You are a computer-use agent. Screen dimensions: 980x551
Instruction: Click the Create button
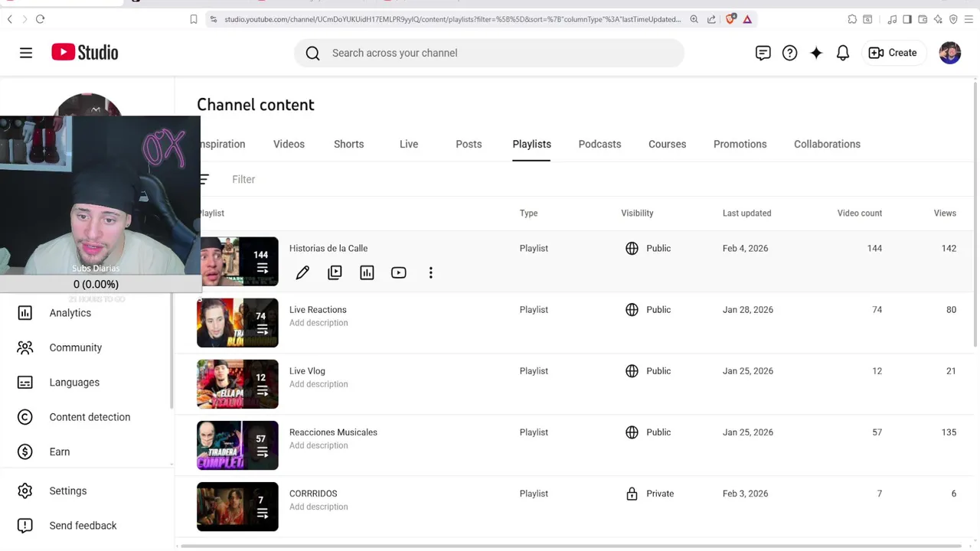click(x=893, y=53)
